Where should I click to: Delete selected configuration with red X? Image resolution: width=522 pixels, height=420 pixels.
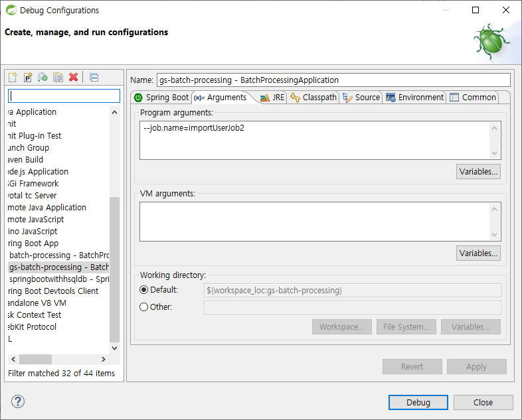73,77
